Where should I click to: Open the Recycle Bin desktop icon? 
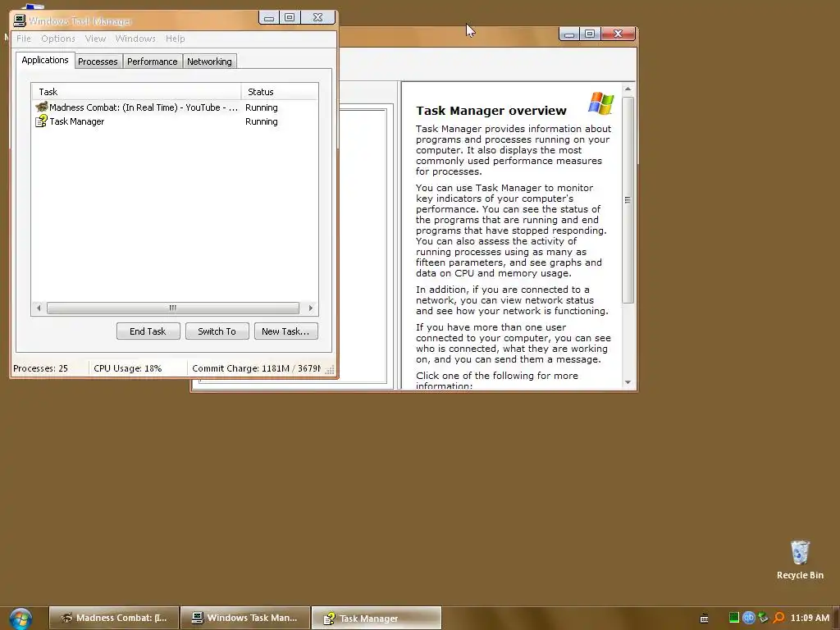800,559
